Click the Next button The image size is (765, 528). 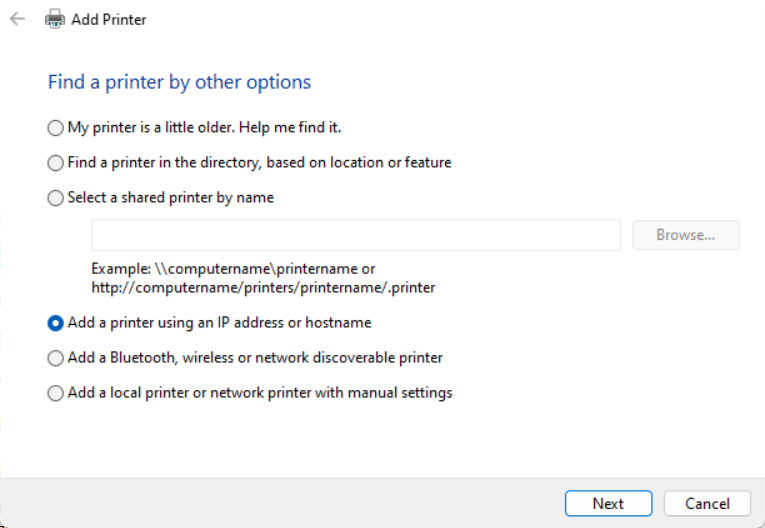point(608,504)
